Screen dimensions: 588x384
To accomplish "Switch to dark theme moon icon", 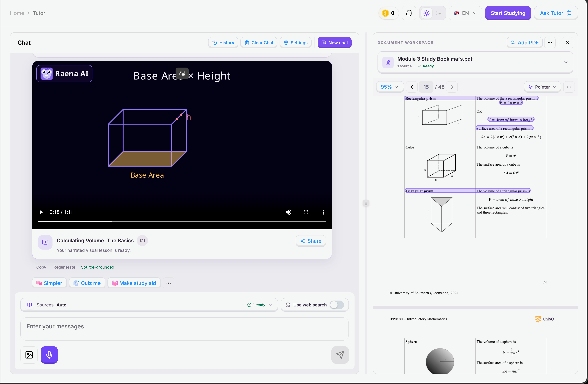I will (x=438, y=13).
